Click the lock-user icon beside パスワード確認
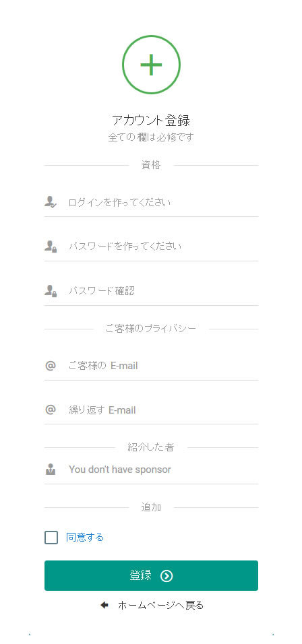Image resolution: width=302 pixels, height=644 pixels. [51, 291]
